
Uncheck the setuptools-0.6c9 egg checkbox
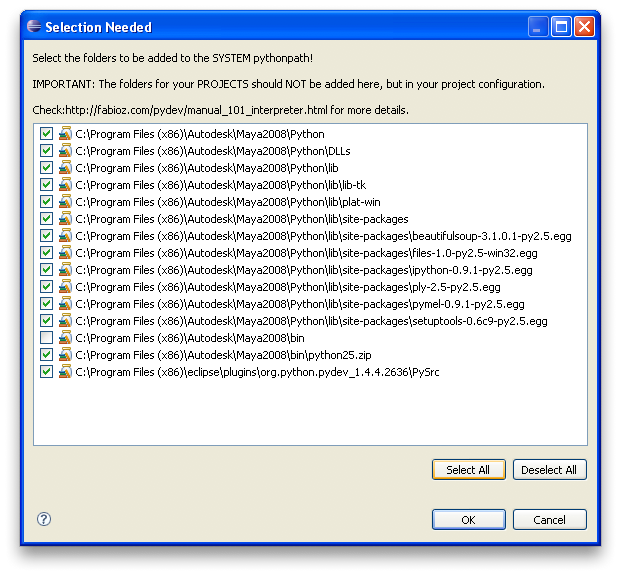pos(46,321)
